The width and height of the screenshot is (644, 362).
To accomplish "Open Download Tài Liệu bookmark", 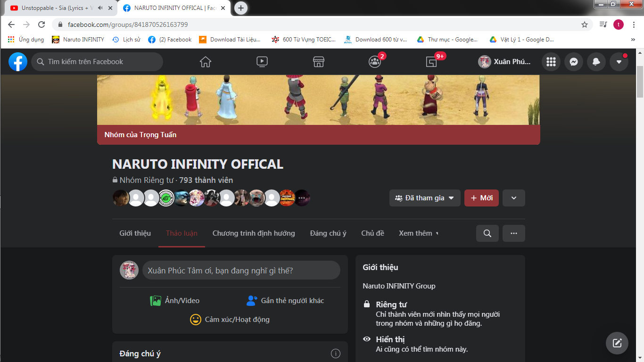I will [230, 40].
